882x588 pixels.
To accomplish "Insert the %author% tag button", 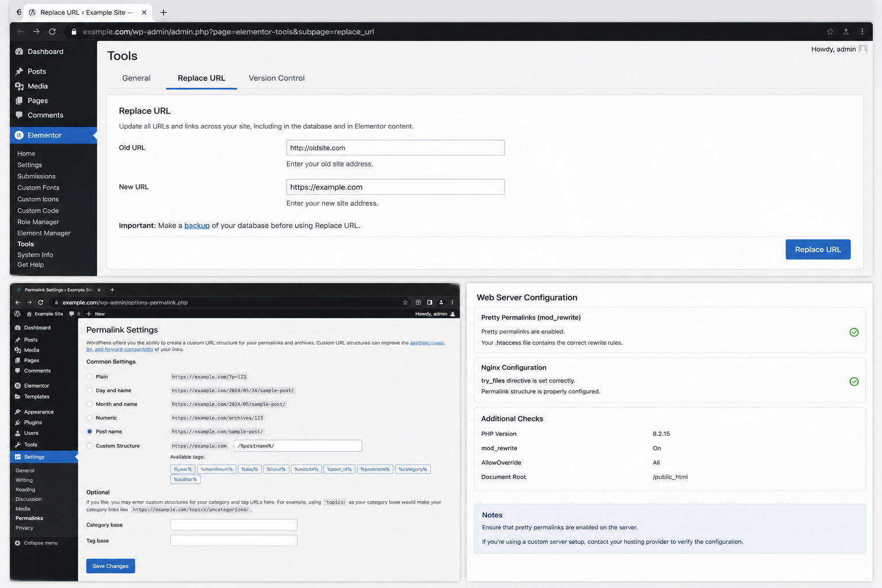I will [x=185, y=479].
